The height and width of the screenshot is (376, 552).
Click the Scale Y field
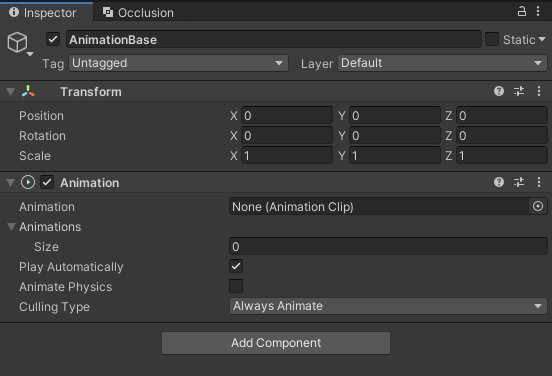(395, 156)
